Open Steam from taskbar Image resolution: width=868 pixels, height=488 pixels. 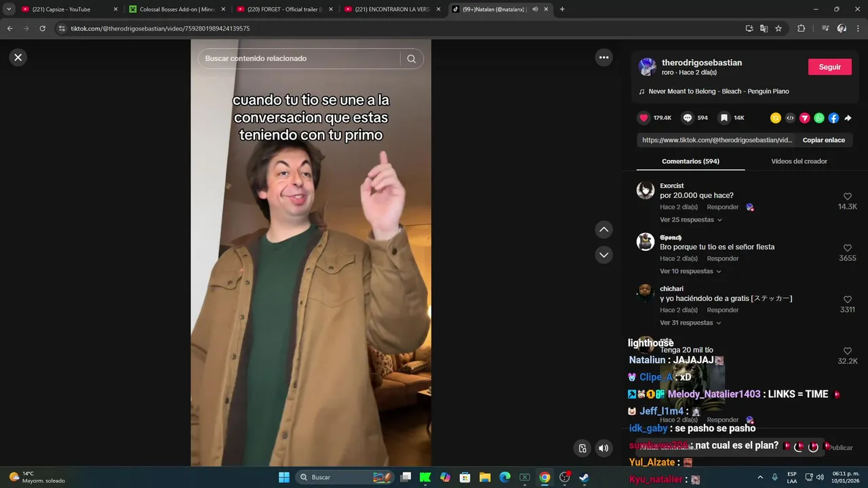pyautogui.click(x=584, y=477)
